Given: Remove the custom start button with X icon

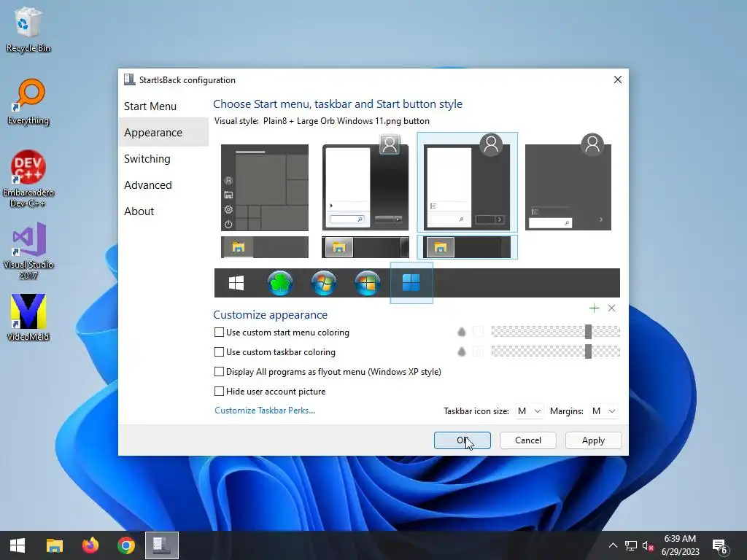Looking at the screenshot, I should [612, 308].
